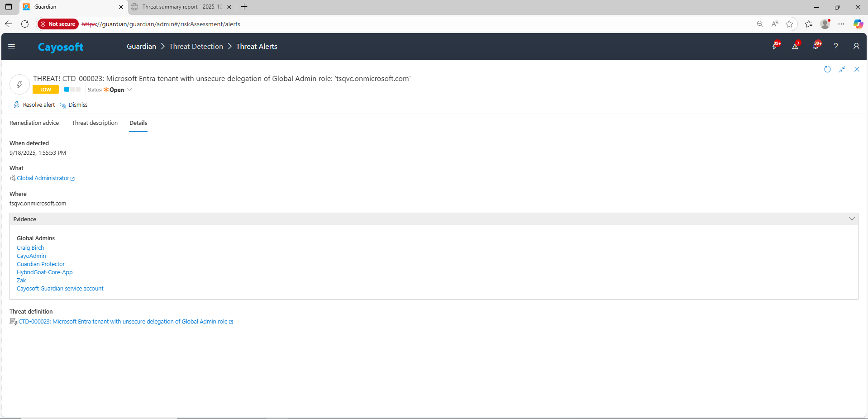Open the hamburger navigation menu
The image size is (868, 419).
12,46
